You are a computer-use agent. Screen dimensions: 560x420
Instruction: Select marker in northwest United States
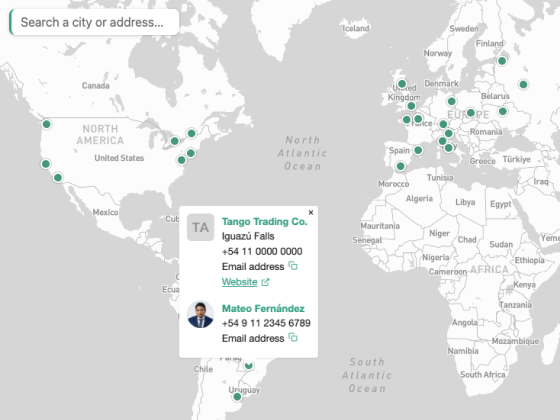point(46,124)
